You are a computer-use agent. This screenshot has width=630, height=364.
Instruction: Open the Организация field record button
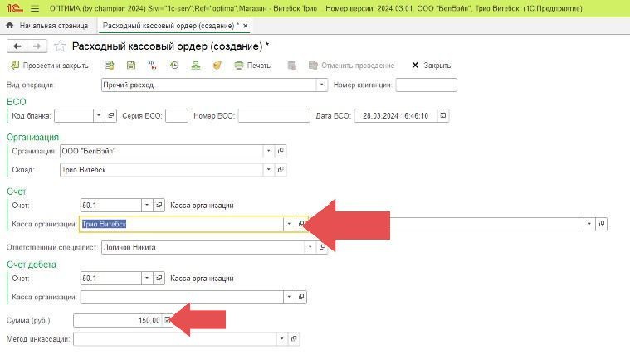[x=281, y=151]
